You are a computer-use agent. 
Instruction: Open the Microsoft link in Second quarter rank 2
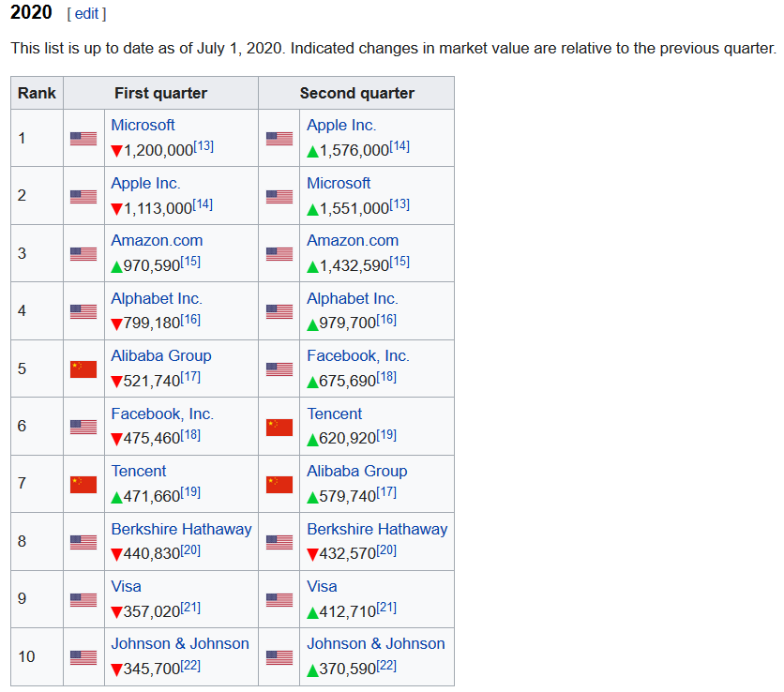pyautogui.click(x=339, y=183)
